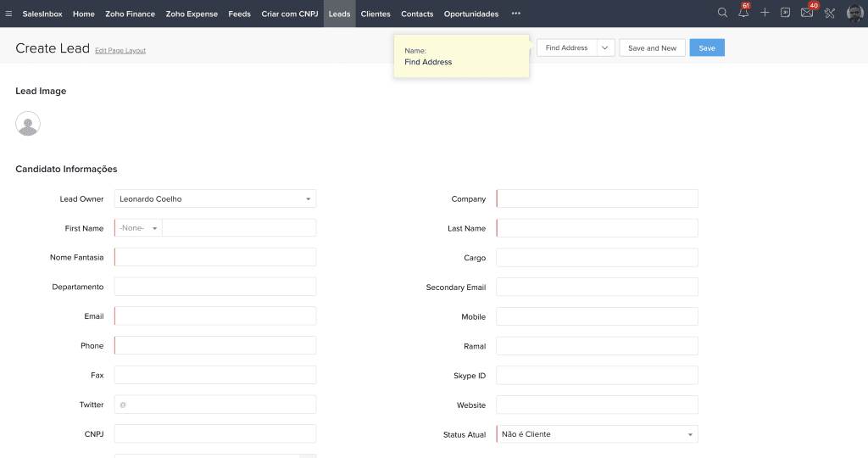The width and height of the screenshot is (868, 458).
Task: Open the setup tools icon
Action: tap(830, 14)
